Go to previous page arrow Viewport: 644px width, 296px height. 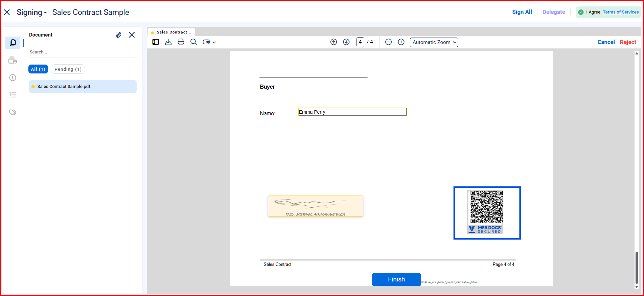[x=333, y=42]
